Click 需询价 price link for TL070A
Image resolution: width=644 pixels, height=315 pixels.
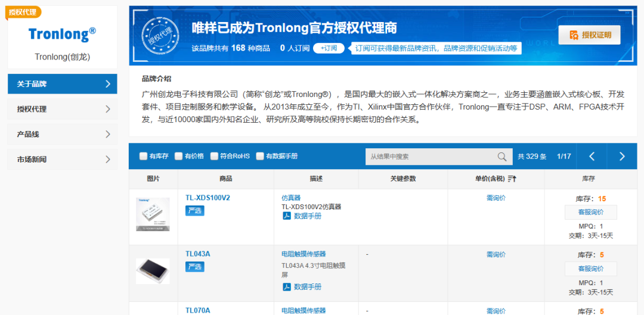pos(496,310)
